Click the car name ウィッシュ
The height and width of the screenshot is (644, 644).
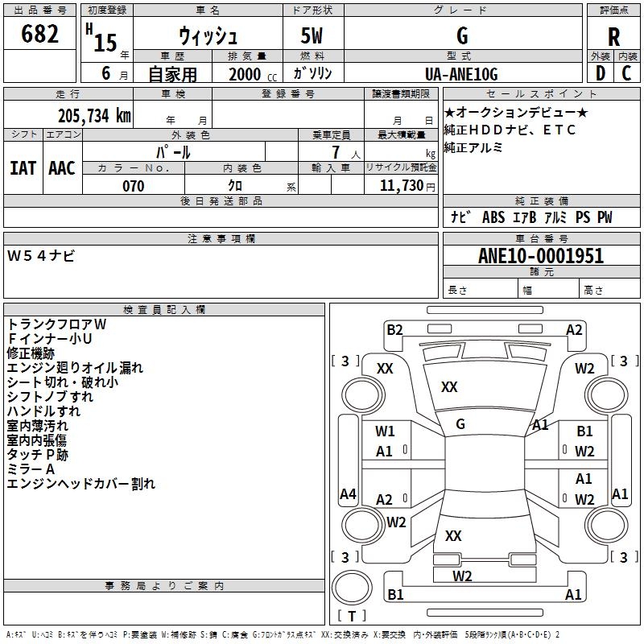pos(206,36)
